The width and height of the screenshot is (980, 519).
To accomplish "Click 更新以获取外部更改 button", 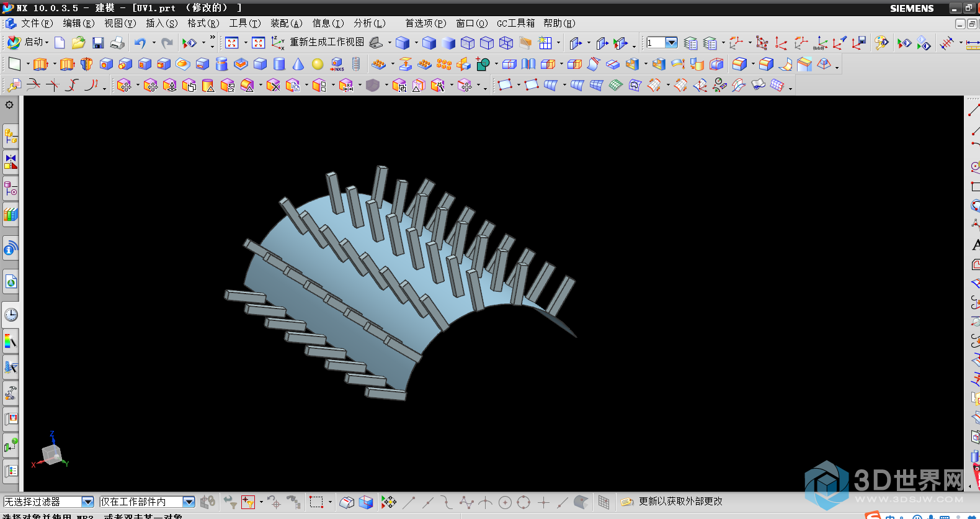I will [672, 502].
